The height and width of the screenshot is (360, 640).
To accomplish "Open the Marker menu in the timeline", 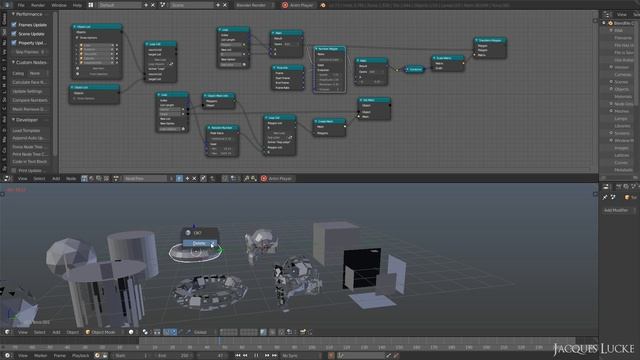I will (x=40, y=356).
